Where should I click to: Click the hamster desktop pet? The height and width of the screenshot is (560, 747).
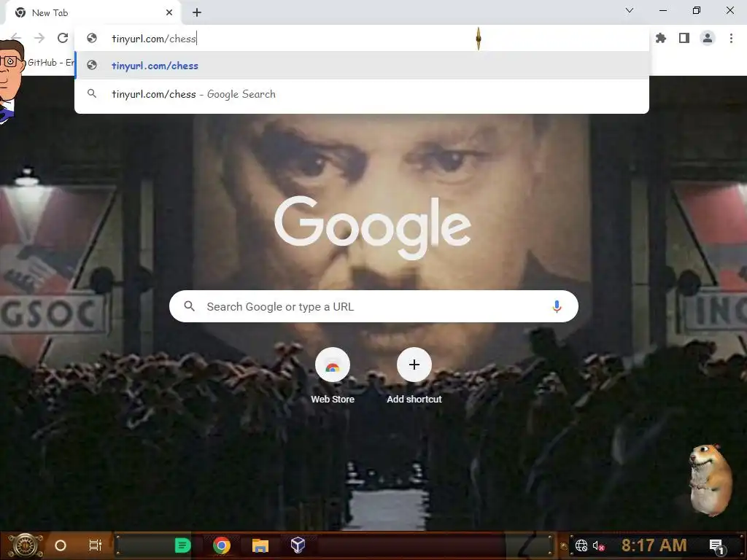[711, 480]
